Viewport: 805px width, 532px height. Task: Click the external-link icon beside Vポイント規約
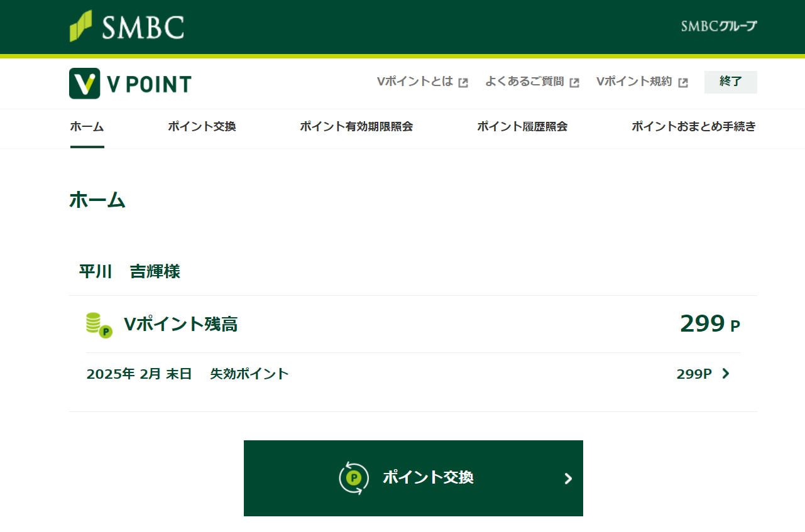(x=683, y=82)
